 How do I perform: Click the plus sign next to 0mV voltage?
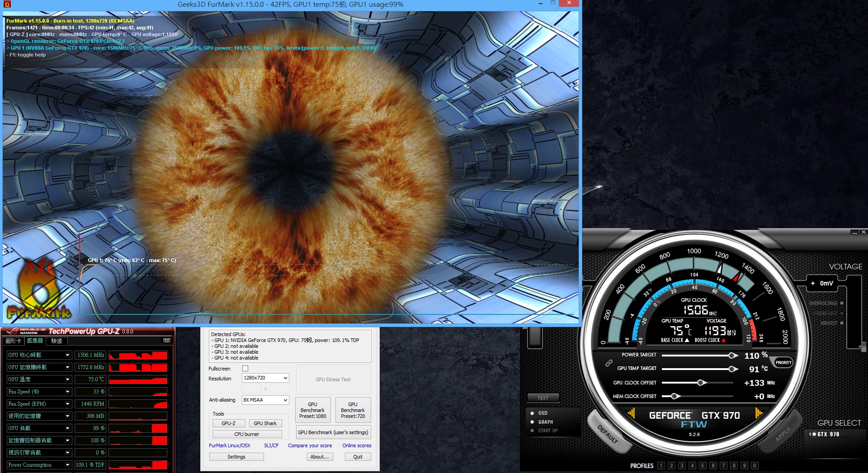pyautogui.click(x=813, y=283)
